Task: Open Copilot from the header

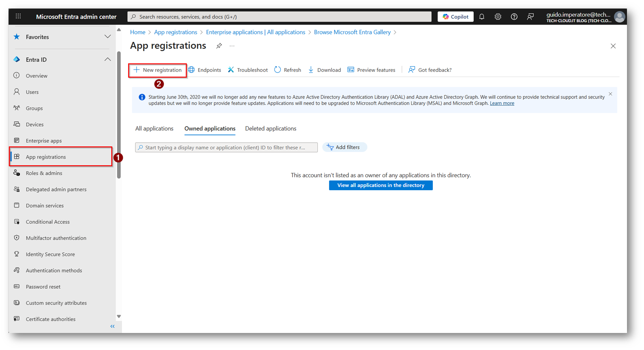Action: 456,17
